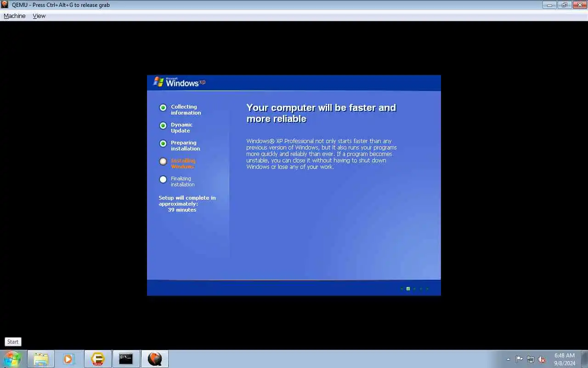
Task: Click the 'Collecting information' step label
Action: coord(186,109)
